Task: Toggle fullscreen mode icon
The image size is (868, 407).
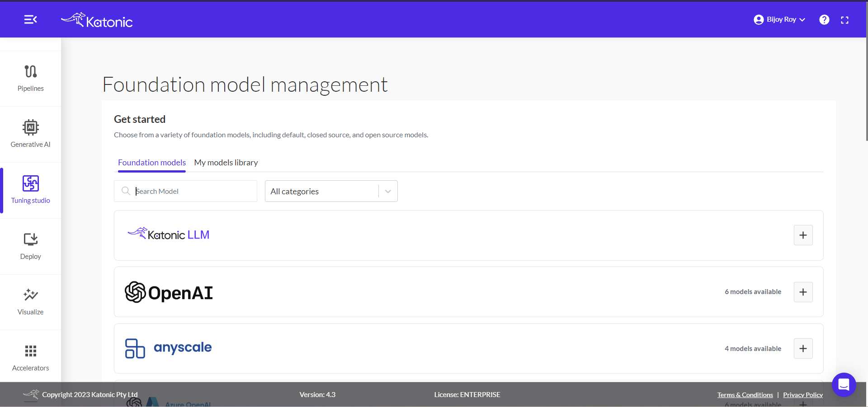Action: point(844,20)
